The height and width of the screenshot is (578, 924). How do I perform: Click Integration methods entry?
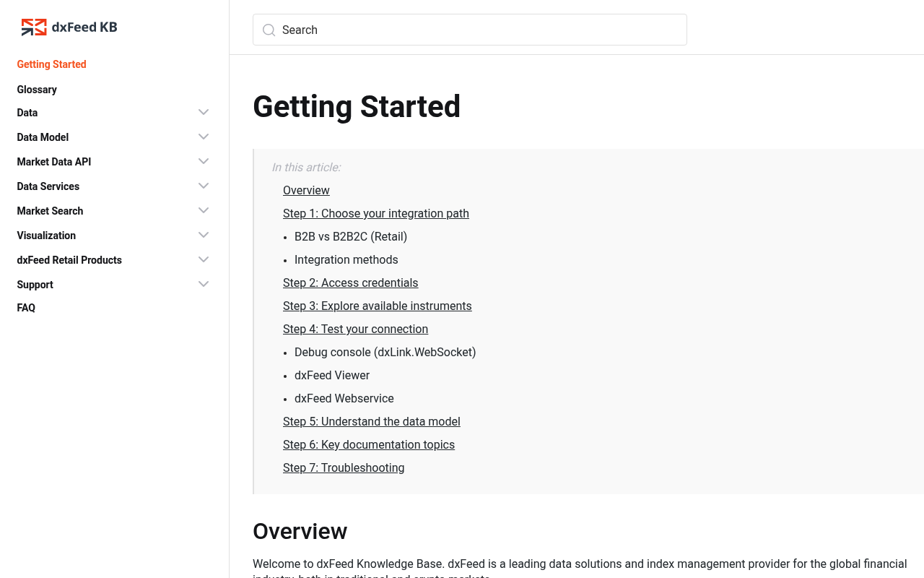click(x=346, y=259)
